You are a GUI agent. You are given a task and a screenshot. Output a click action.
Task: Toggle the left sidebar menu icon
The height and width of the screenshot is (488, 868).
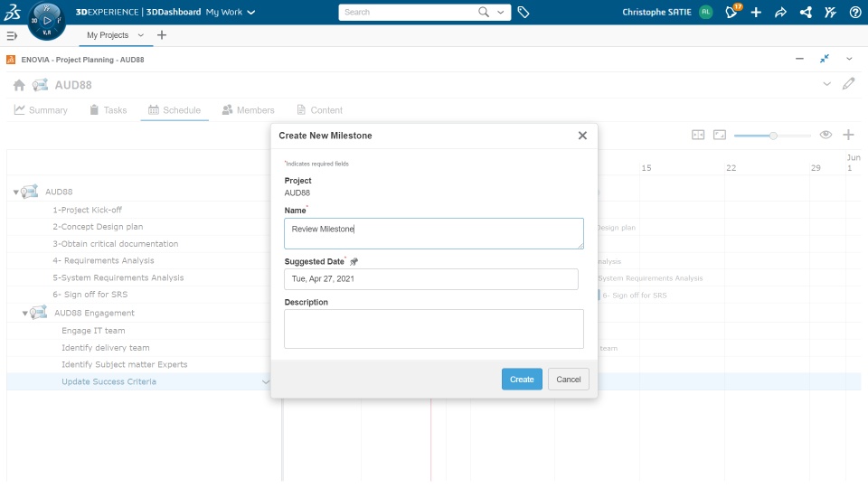12,36
